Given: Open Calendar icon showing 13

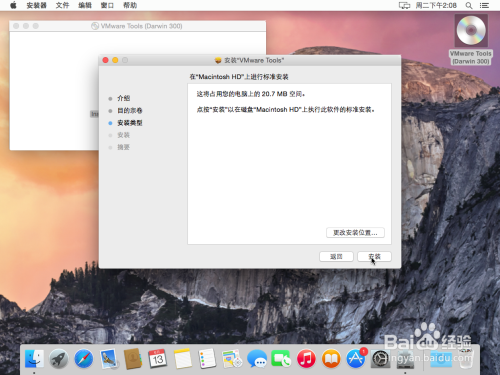Looking at the screenshot, I should [157, 359].
